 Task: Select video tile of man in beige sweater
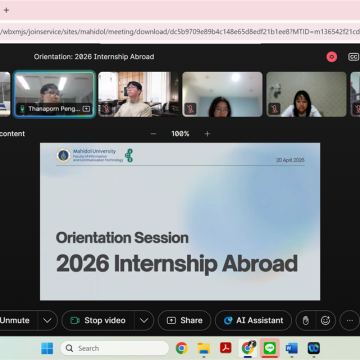pos(138,94)
